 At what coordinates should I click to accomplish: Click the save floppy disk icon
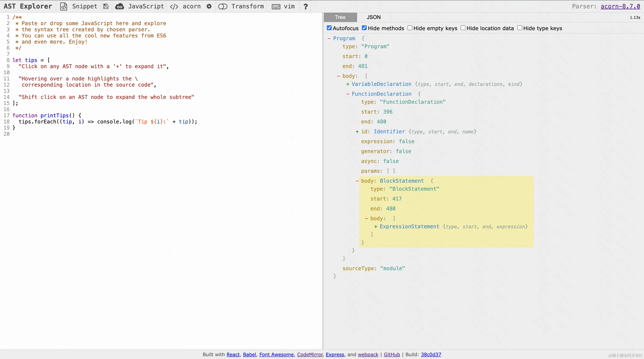[x=106, y=7]
